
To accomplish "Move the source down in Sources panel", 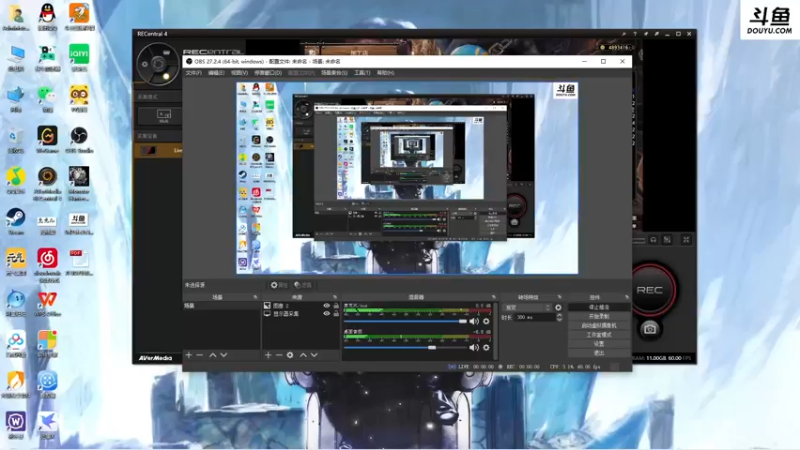I will coord(314,355).
